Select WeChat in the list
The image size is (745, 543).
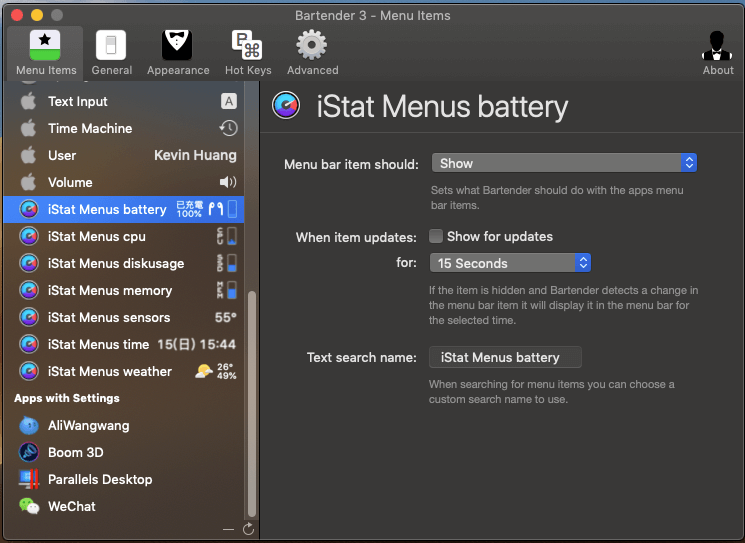(x=124, y=506)
